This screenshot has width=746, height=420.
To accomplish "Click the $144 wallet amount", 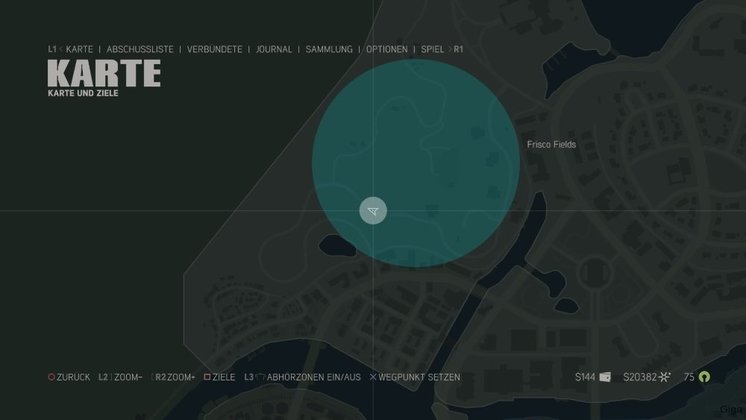I will (585, 377).
